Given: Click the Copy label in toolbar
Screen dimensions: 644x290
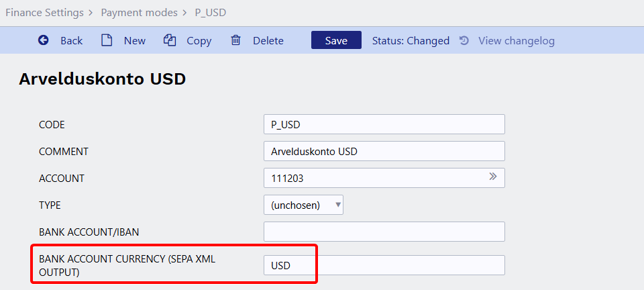Looking at the screenshot, I should point(199,40).
